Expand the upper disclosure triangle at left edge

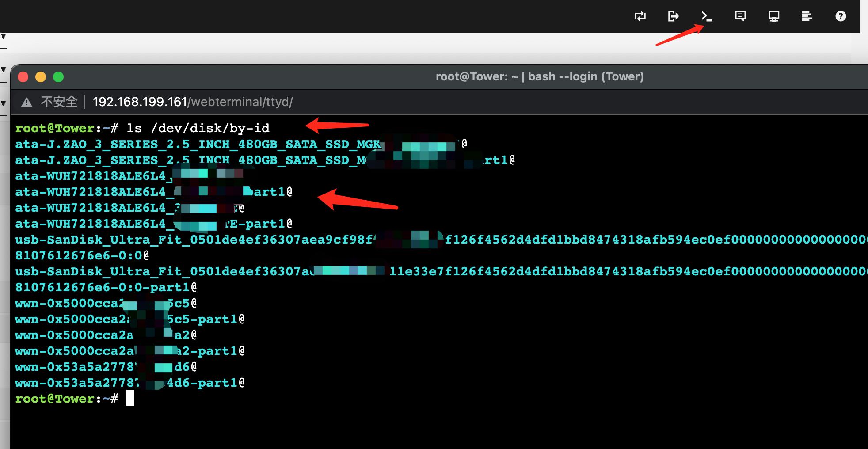[4, 37]
